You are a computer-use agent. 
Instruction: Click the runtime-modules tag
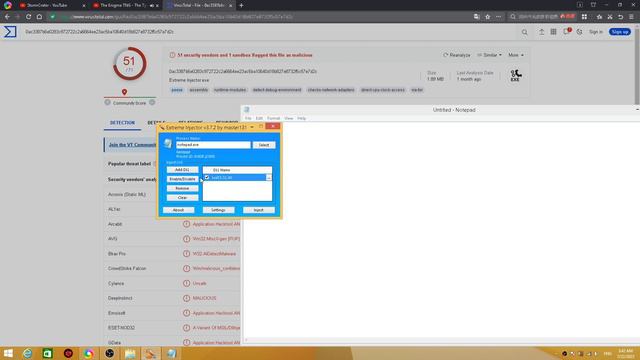[230, 90]
